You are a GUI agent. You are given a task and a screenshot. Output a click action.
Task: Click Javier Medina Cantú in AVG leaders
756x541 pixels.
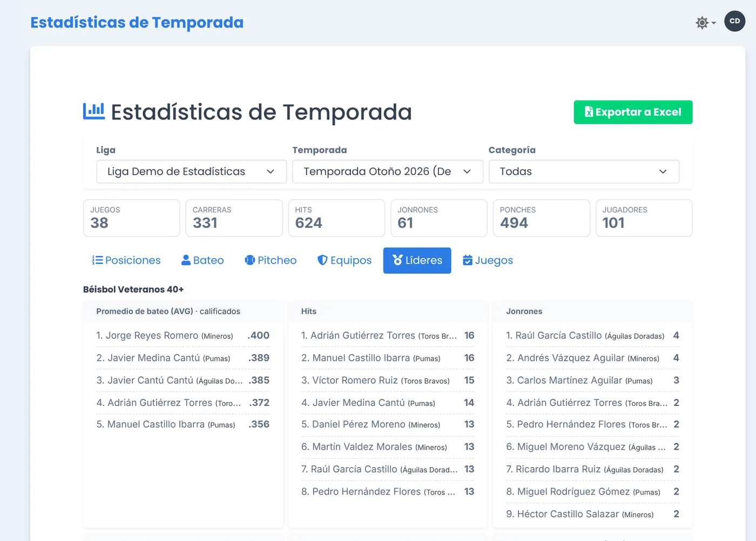pos(153,358)
